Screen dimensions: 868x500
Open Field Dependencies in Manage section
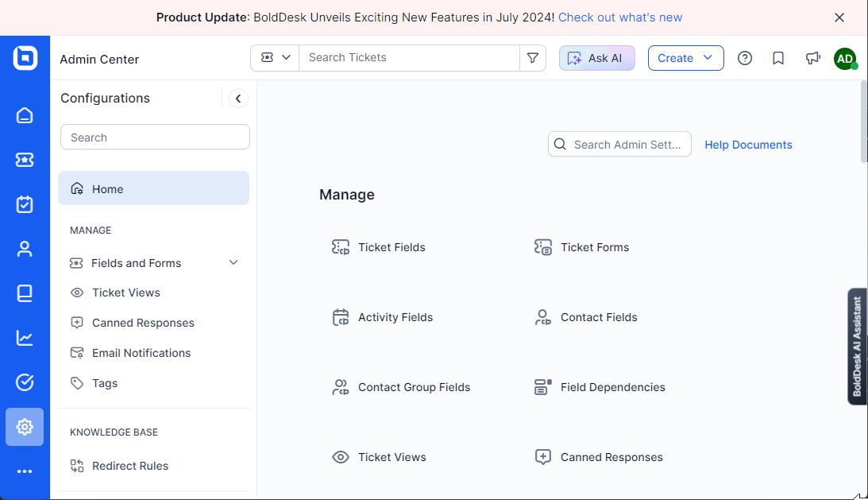pos(613,387)
